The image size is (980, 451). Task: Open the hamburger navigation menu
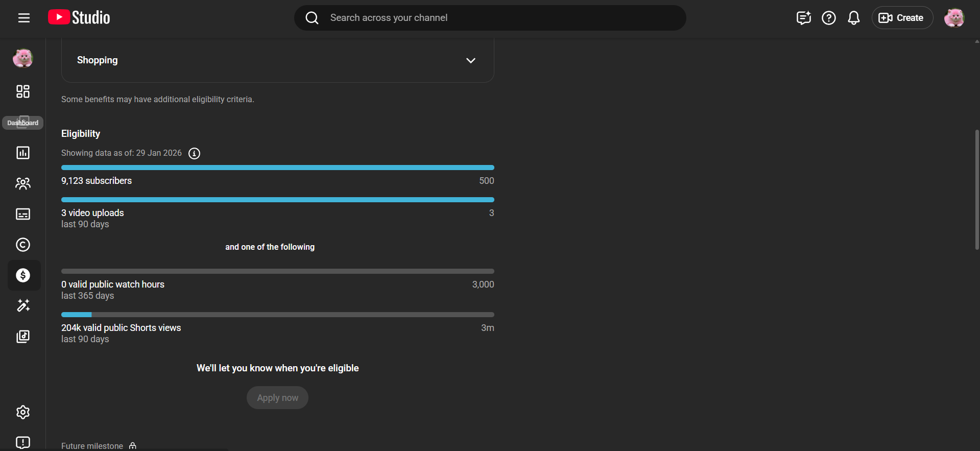point(24,18)
